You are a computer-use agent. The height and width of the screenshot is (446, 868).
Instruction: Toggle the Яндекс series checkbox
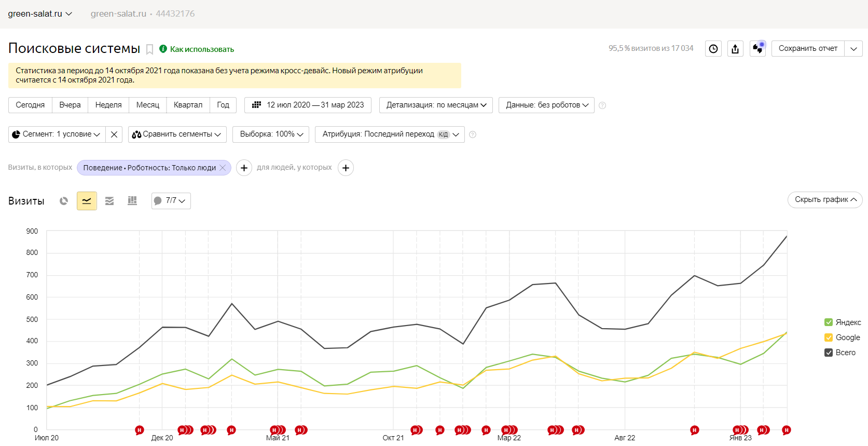pos(829,322)
